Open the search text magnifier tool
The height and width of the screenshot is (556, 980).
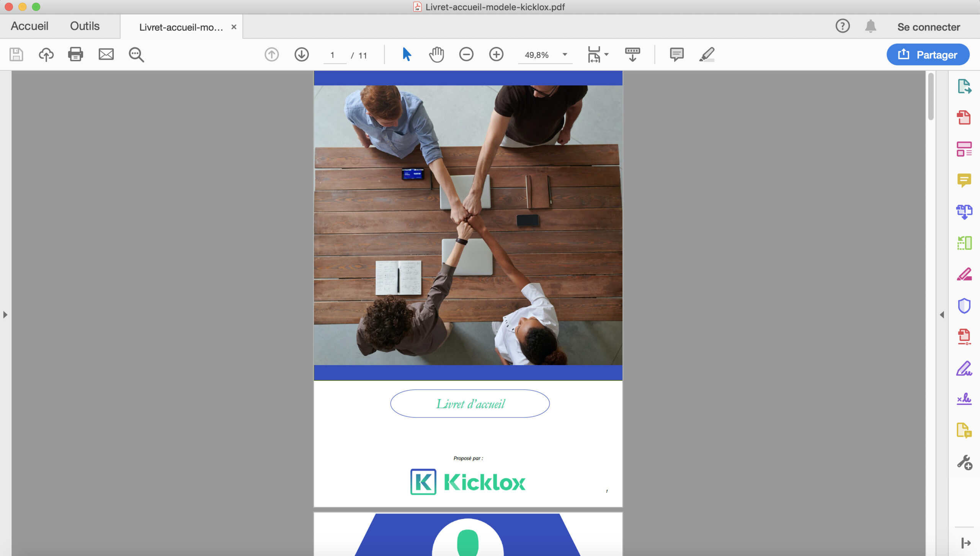136,55
